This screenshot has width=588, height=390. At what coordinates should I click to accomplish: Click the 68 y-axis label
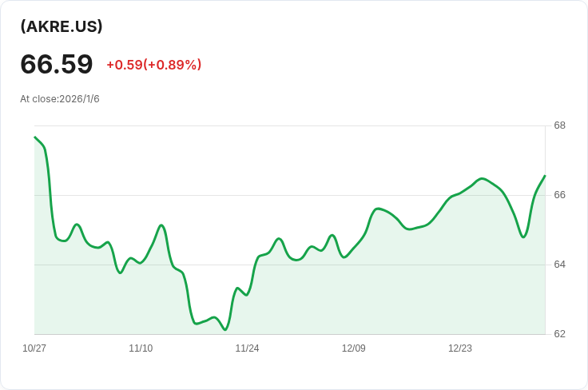click(x=559, y=125)
